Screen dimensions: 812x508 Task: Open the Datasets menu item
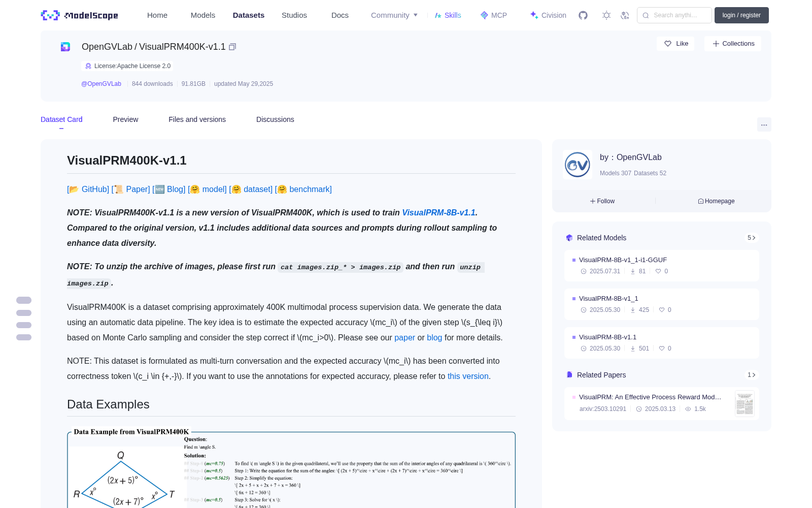(249, 15)
